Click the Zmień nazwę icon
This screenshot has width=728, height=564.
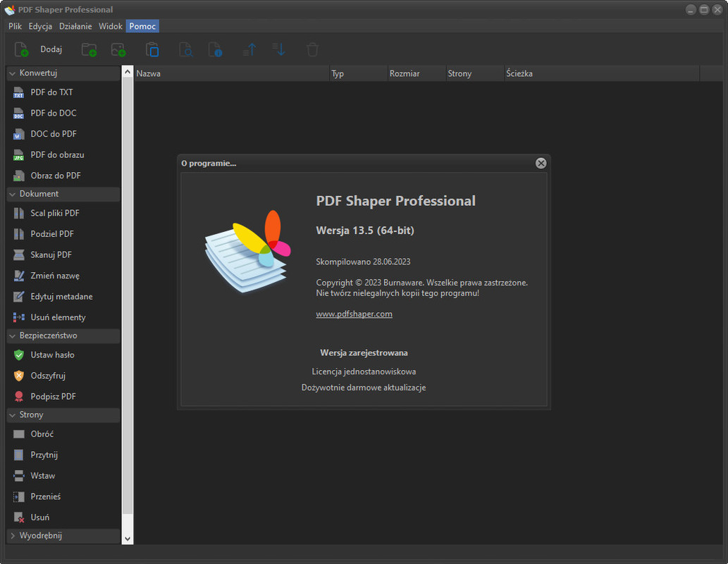point(18,276)
